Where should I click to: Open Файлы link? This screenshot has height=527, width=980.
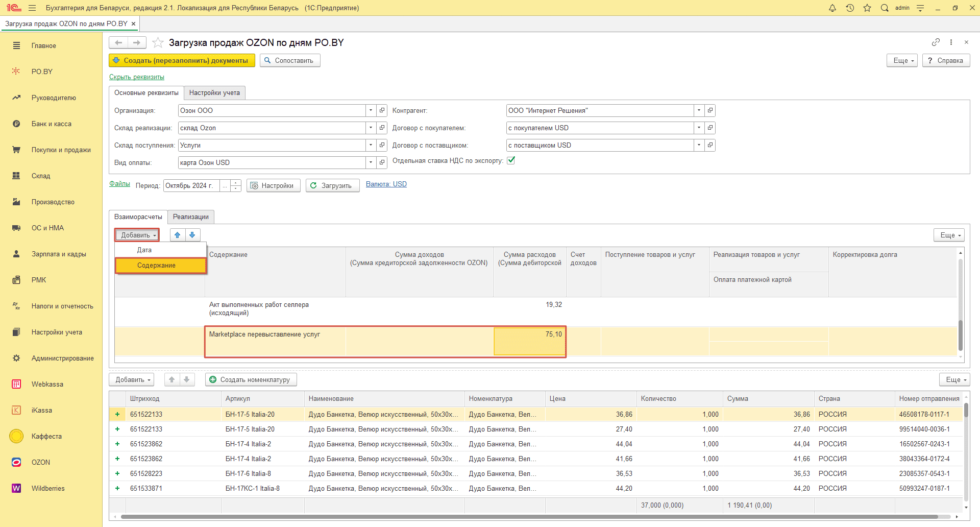tap(119, 183)
